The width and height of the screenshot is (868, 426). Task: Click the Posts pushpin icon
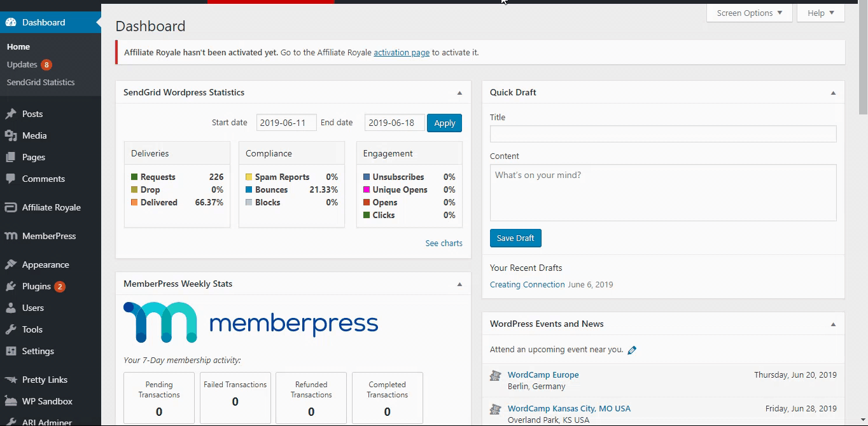pyautogui.click(x=11, y=114)
